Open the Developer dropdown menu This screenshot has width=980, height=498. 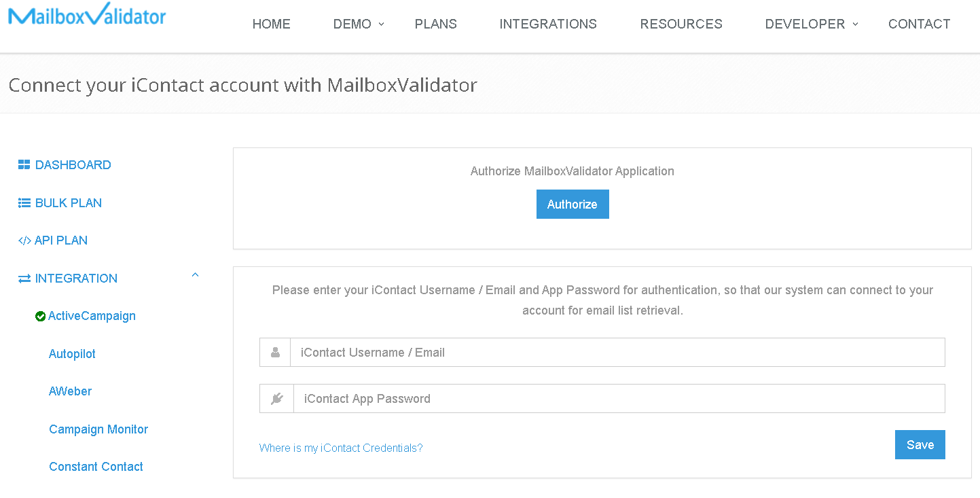[812, 24]
